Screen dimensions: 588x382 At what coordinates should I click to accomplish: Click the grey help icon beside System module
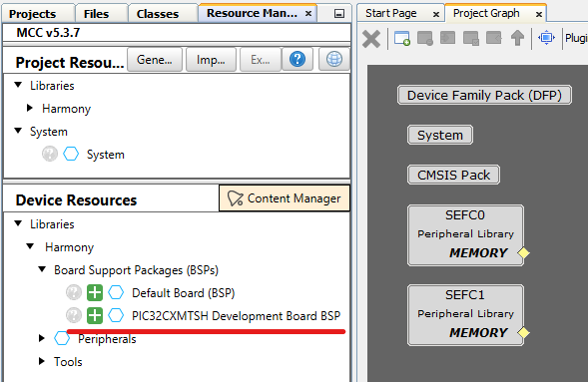(x=50, y=154)
